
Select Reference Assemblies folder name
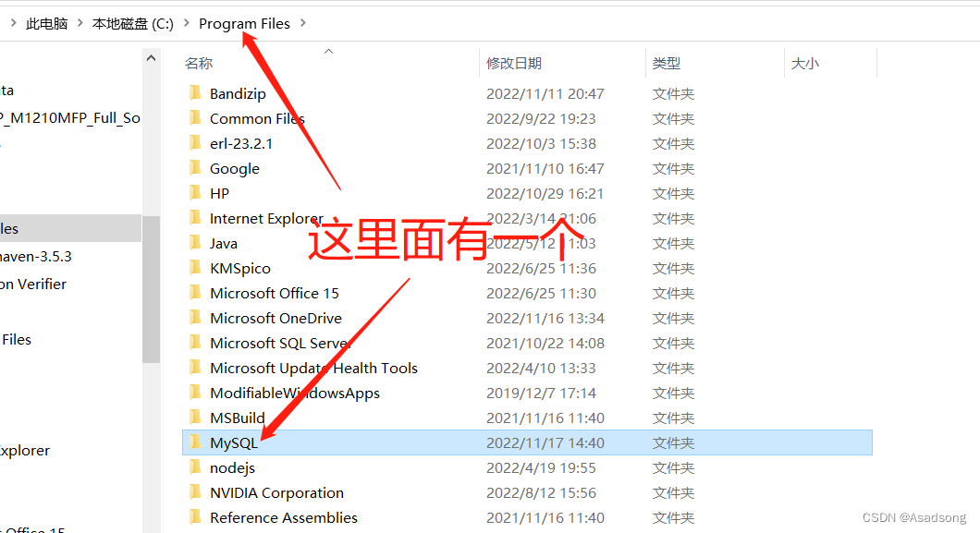[284, 518]
